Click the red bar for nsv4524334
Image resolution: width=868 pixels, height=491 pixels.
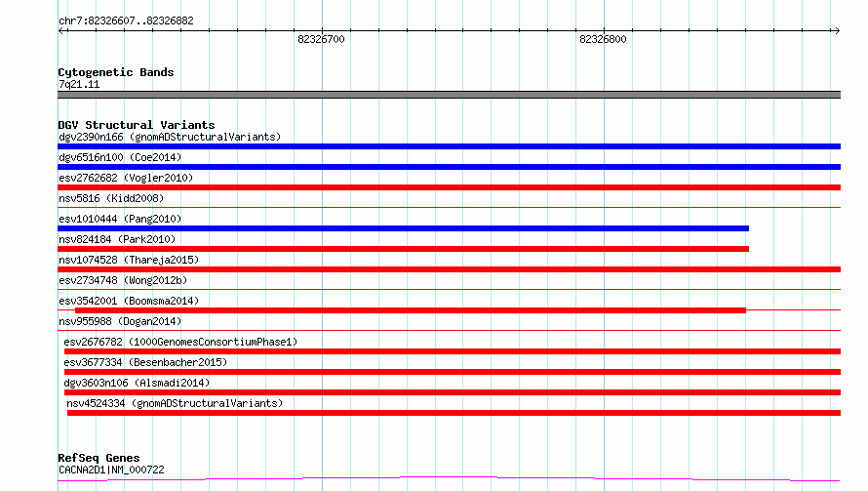click(454, 413)
